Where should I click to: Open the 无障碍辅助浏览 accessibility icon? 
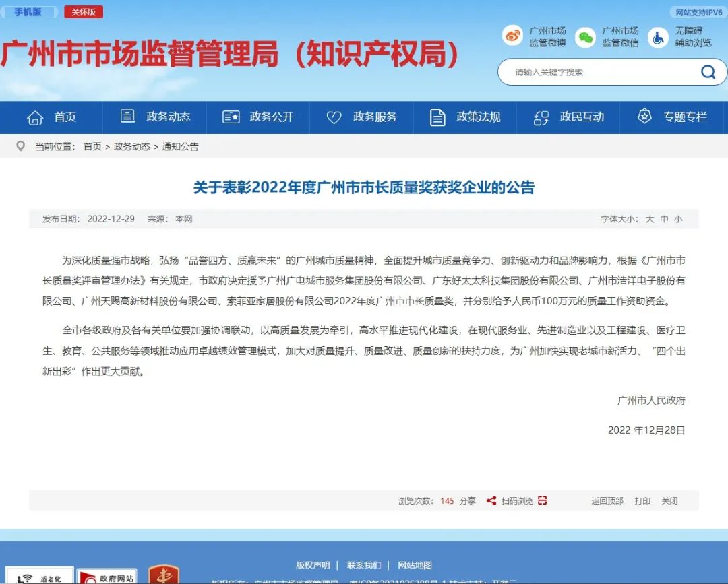tap(657, 37)
